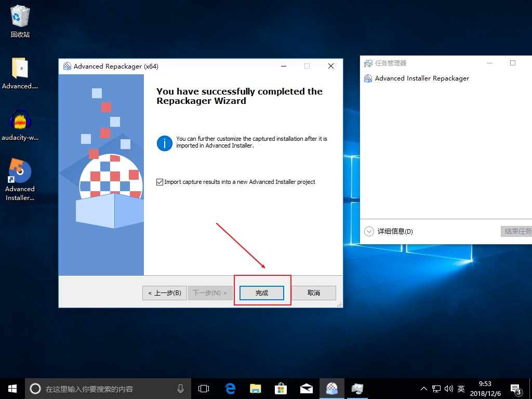Click the Task Manager title bar icon
532x399 pixels.
tap(368, 63)
